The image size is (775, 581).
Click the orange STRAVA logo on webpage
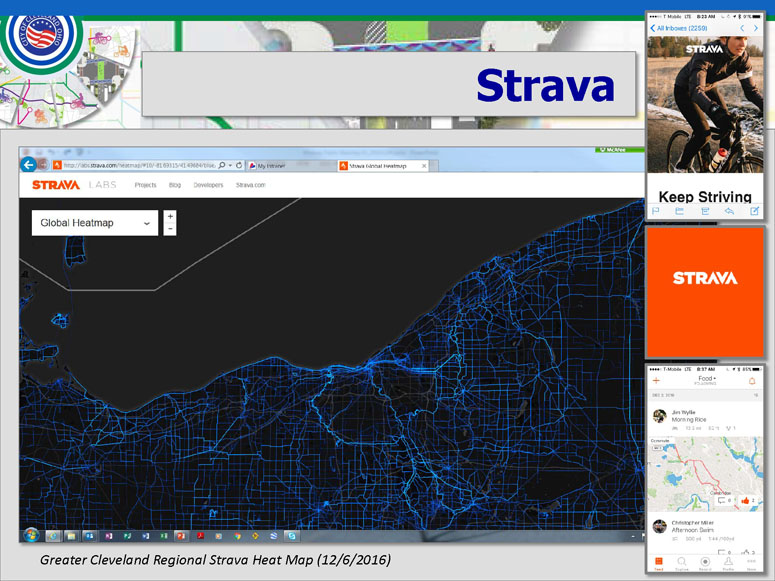coord(56,185)
